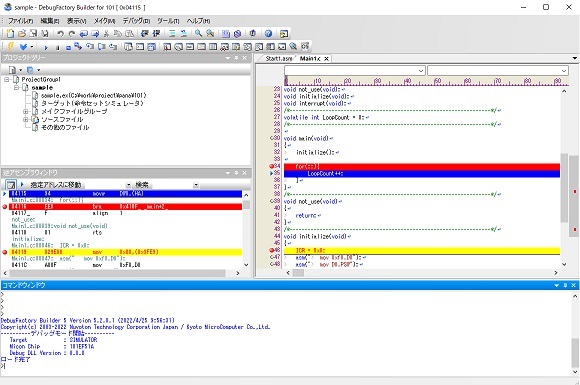This screenshot has width=580, height=385.
Task: Click the last icon on the debug toolbar
Action: 305,47
